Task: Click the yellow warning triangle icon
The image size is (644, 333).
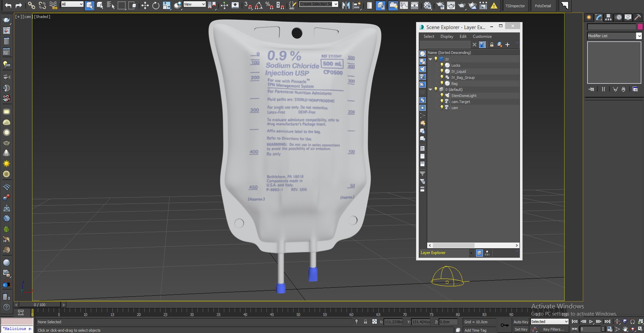Action: click(x=494, y=5)
